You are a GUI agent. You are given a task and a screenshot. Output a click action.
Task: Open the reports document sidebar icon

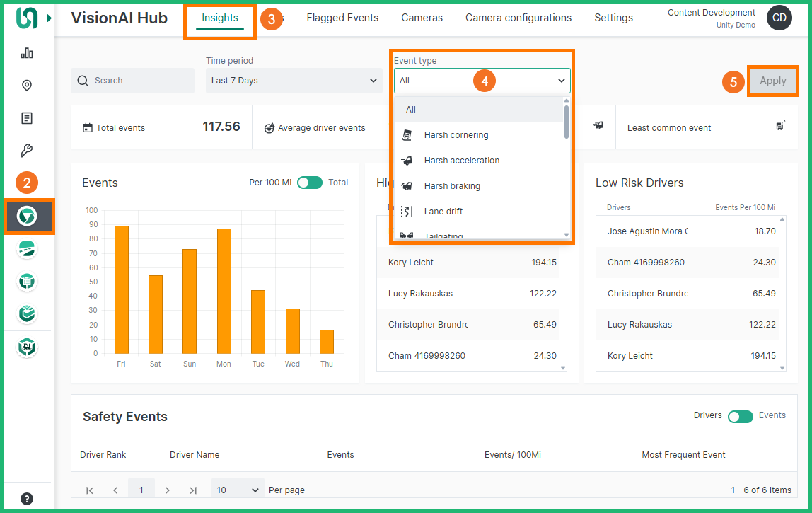pos(27,118)
